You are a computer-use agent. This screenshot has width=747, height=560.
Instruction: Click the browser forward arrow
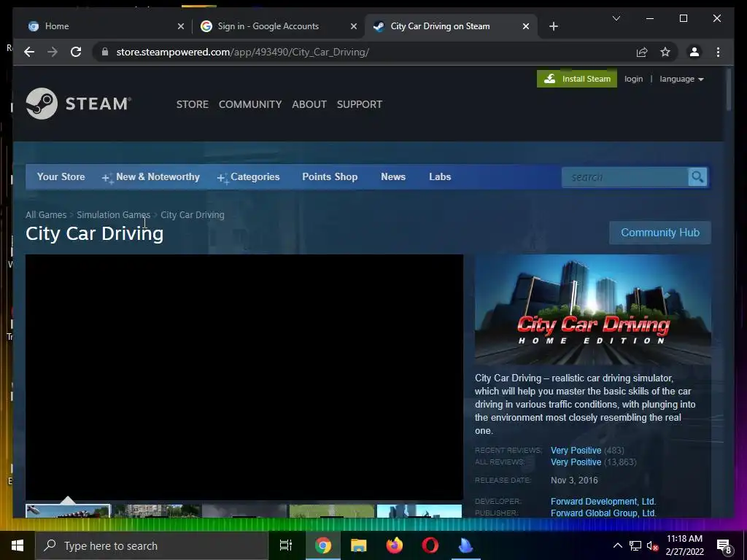53,52
